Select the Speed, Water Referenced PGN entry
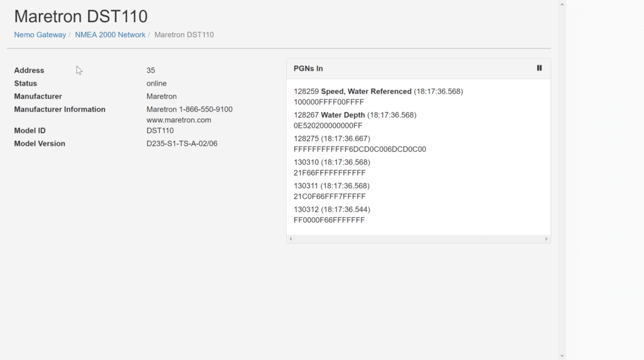644x360 pixels. (378, 96)
